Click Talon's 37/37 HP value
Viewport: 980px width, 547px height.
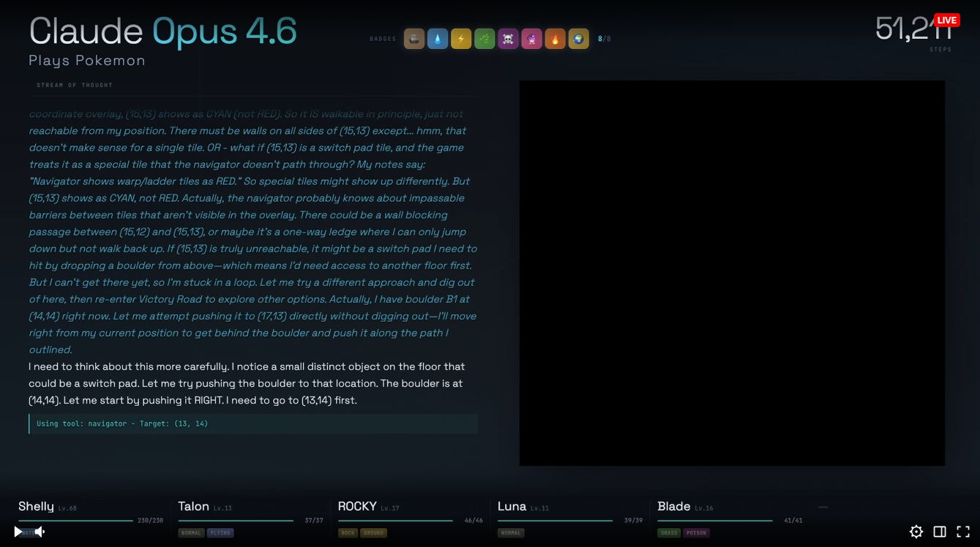pyautogui.click(x=314, y=521)
